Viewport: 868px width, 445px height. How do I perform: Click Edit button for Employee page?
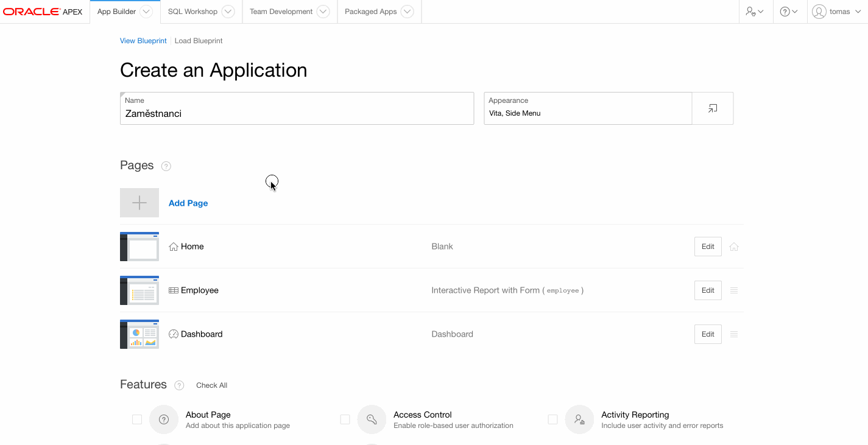[708, 290]
